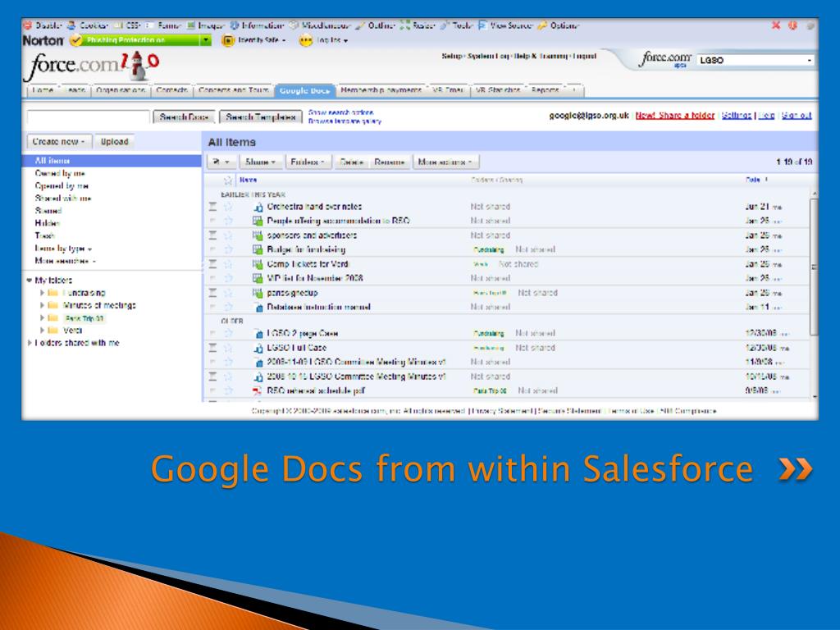Expand More searches in sidebar
The width and height of the screenshot is (840, 630).
(x=65, y=261)
